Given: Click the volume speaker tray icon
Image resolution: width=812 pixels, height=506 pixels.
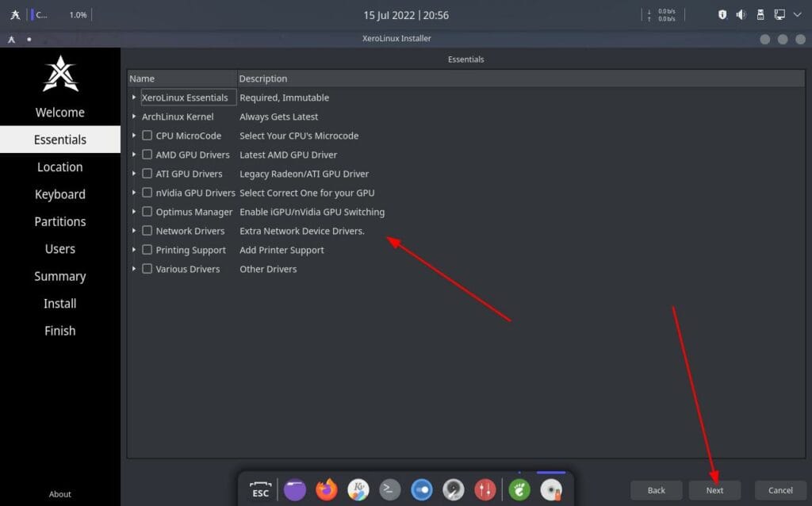Looking at the screenshot, I should click(741, 14).
